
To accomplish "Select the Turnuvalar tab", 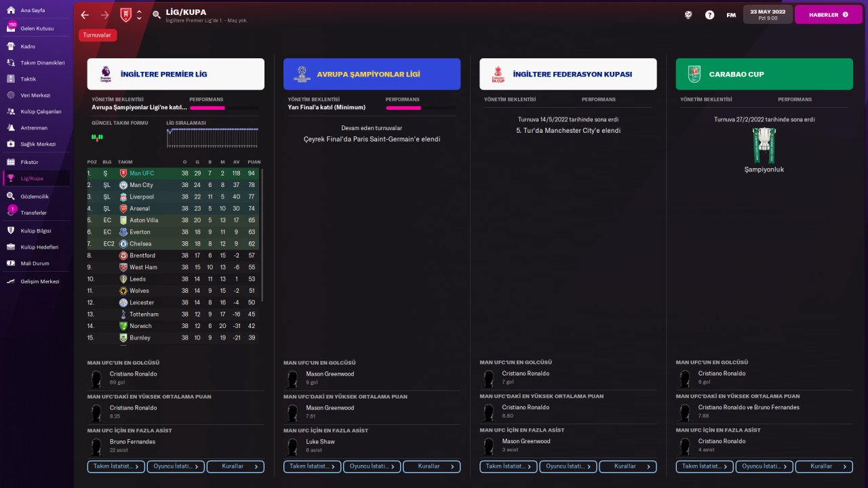I will click(x=97, y=35).
